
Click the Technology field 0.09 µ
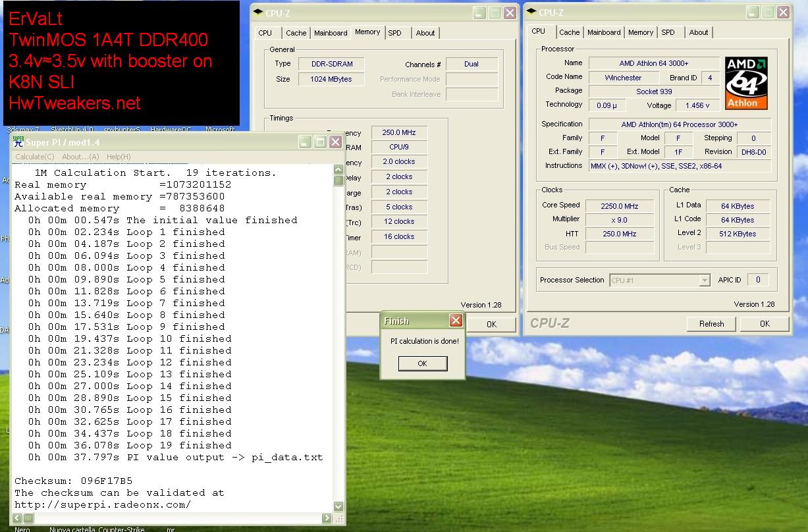606,105
